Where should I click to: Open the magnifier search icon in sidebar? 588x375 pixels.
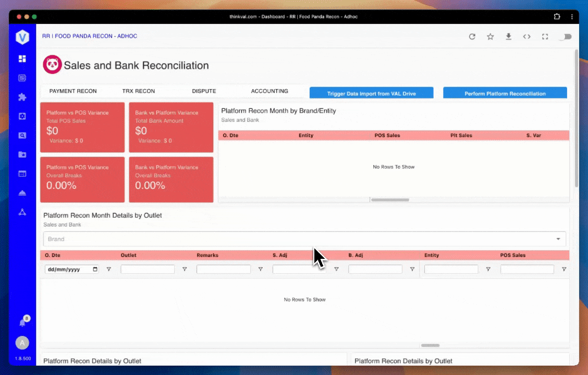tap(22, 135)
